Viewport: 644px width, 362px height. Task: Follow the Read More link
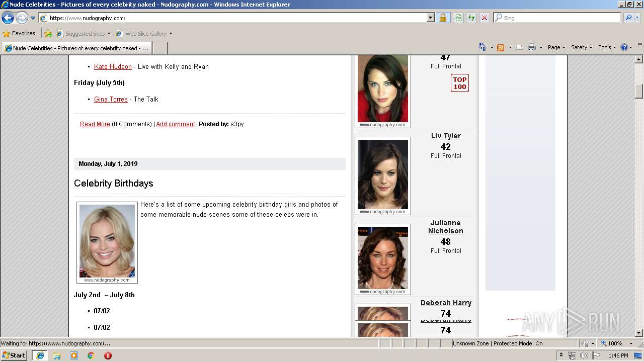click(x=95, y=124)
